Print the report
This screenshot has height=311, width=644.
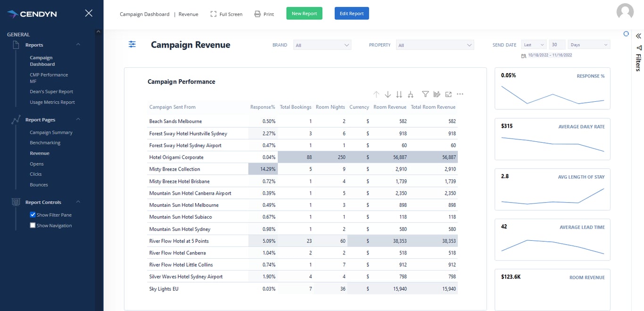tap(264, 14)
